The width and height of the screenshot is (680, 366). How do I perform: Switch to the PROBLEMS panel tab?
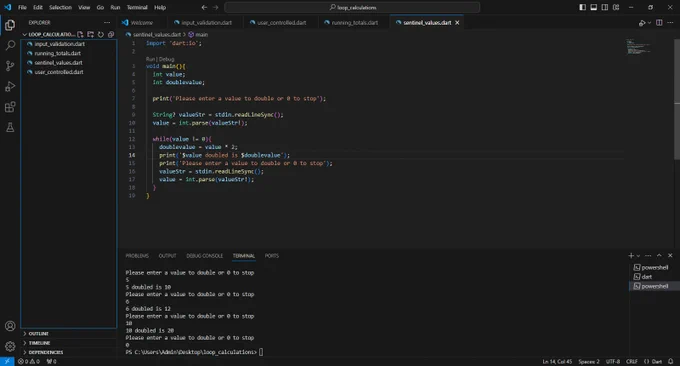point(137,256)
